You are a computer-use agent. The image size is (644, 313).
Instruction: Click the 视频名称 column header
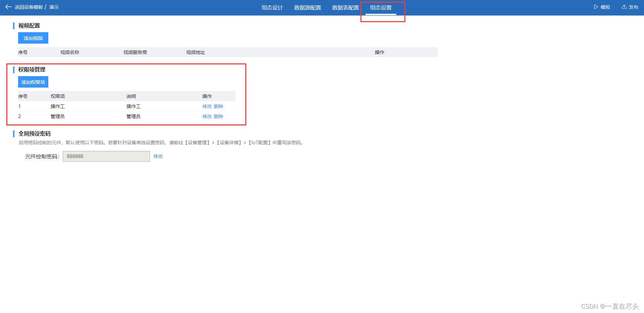70,52
